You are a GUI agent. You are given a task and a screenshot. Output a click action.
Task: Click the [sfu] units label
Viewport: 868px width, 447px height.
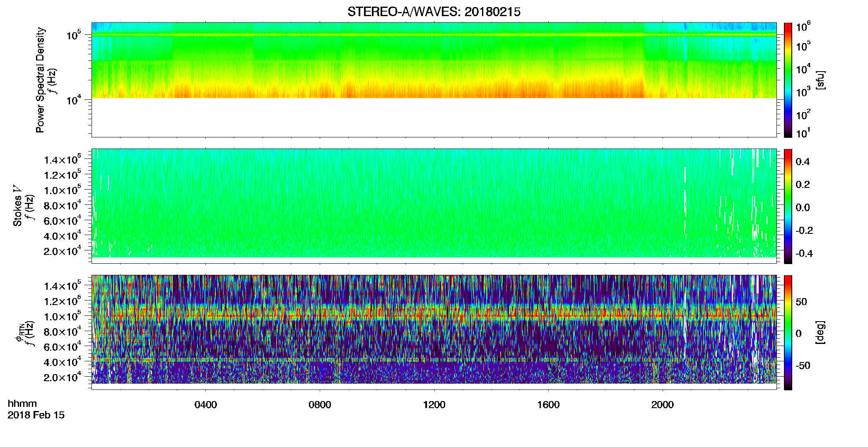(x=820, y=80)
